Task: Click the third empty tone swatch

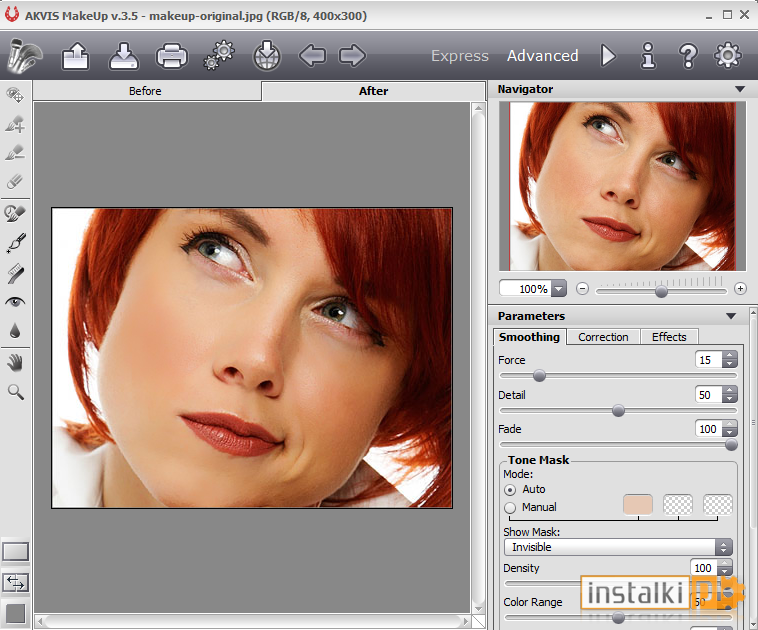Action: tap(717, 505)
